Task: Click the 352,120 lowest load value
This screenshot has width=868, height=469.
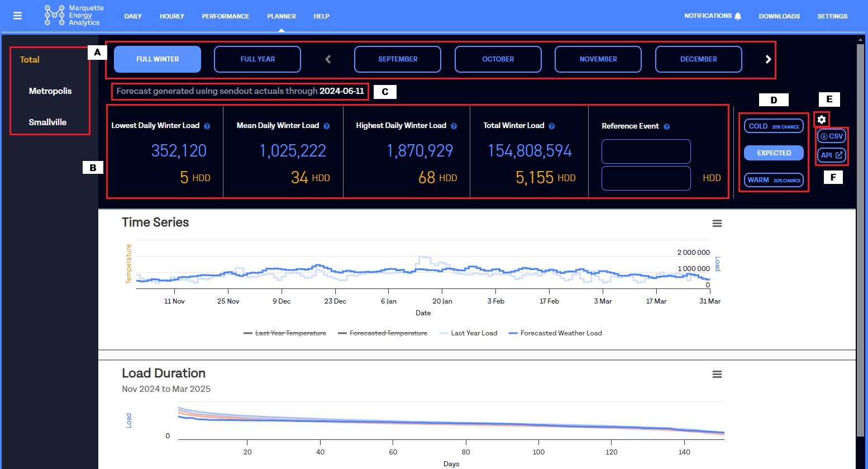Action: point(179,151)
